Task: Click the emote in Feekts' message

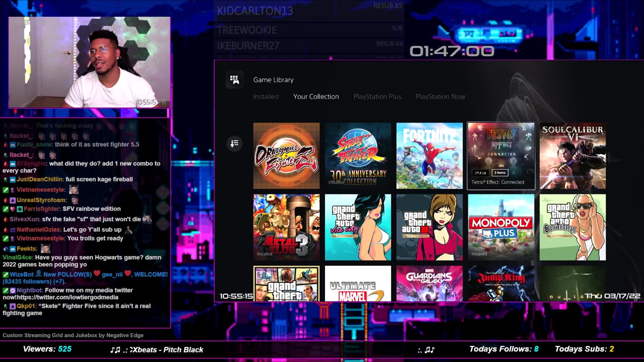Action: tap(45, 248)
